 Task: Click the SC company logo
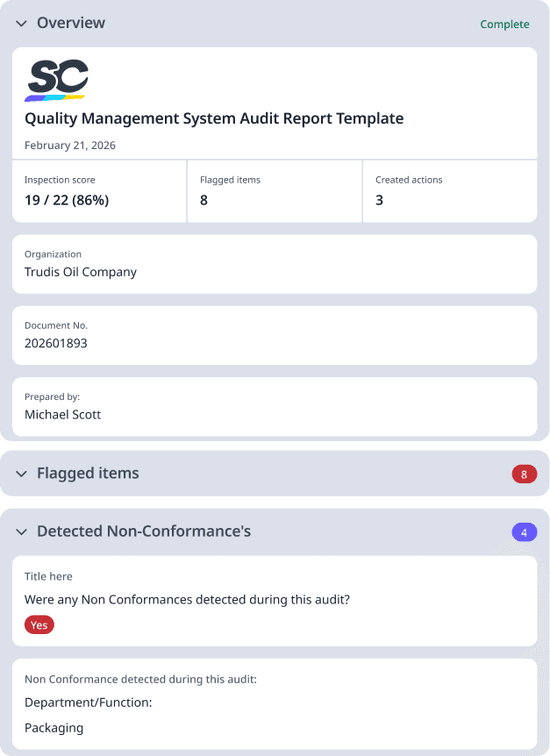(x=58, y=75)
